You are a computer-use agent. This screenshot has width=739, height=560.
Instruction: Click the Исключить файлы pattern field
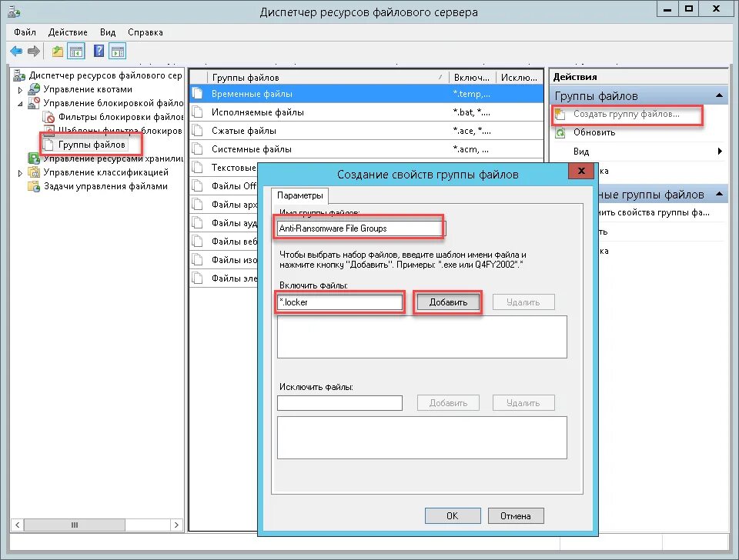point(339,402)
